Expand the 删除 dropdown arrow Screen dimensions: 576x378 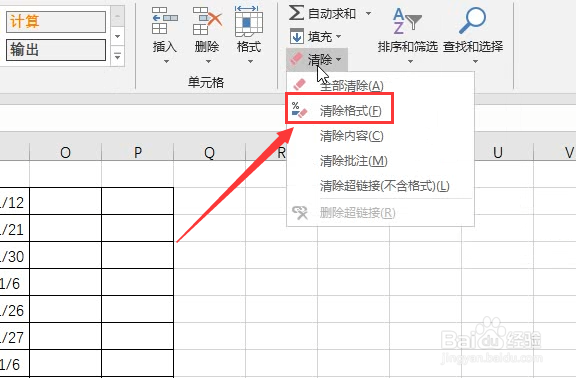click(208, 62)
